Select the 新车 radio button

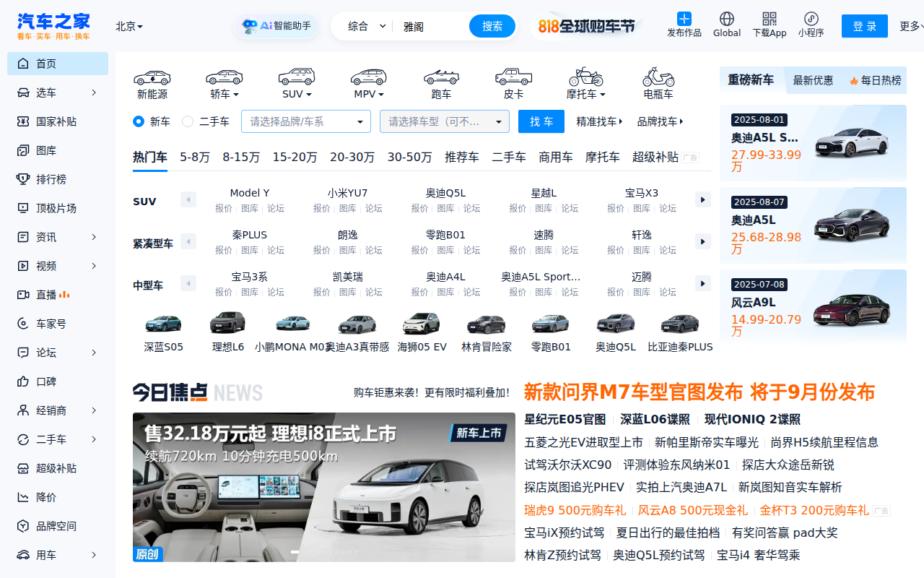139,121
